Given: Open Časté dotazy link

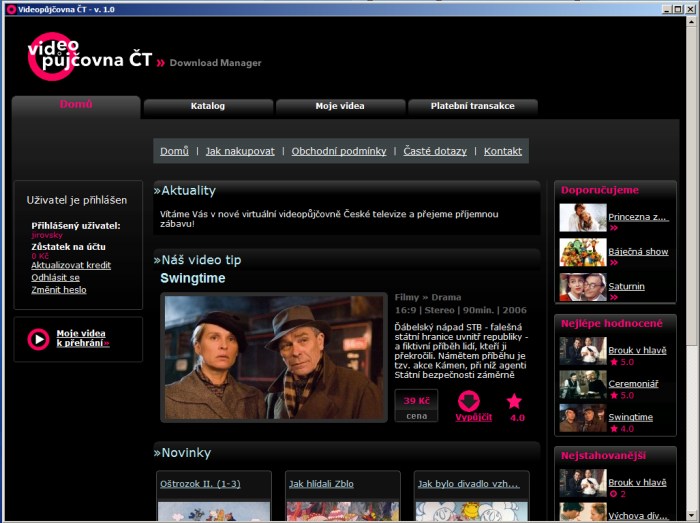Looking at the screenshot, I should click(x=435, y=151).
